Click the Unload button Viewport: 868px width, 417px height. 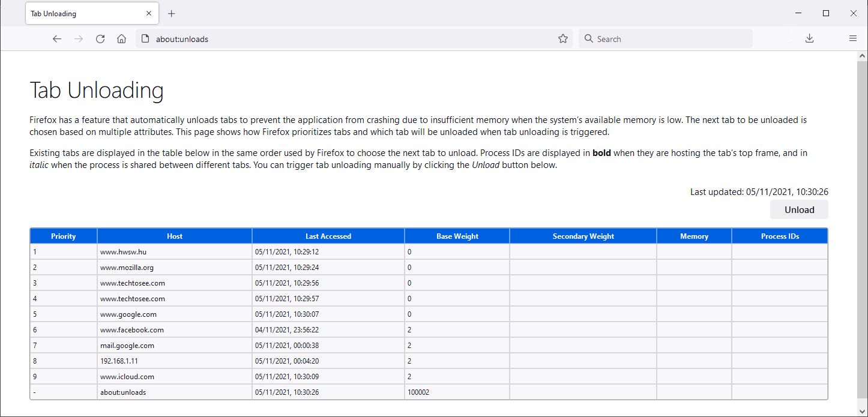[800, 209]
